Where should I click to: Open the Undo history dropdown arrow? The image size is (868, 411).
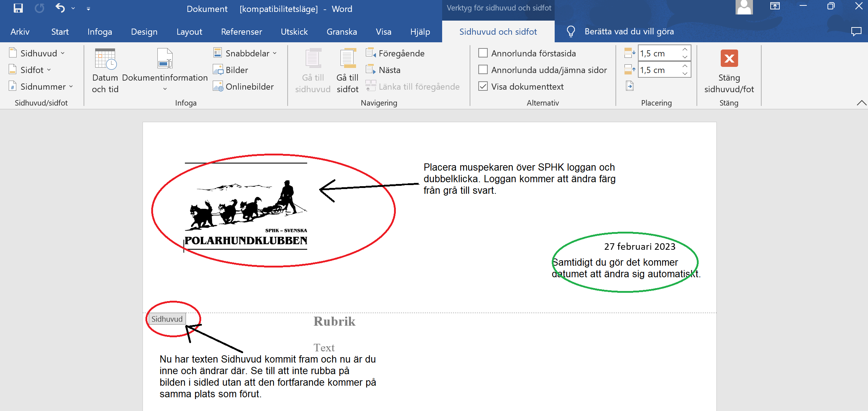[73, 8]
